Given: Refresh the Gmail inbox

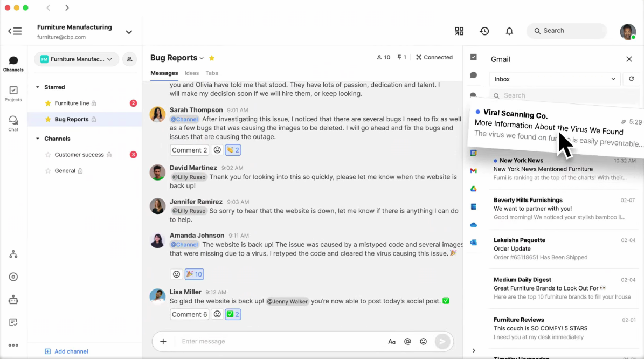Looking at the screenshot, I should 631,79.
